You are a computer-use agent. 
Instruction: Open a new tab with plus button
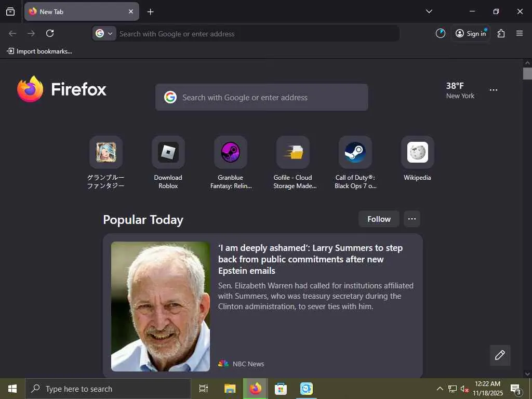tap(150, 12)
